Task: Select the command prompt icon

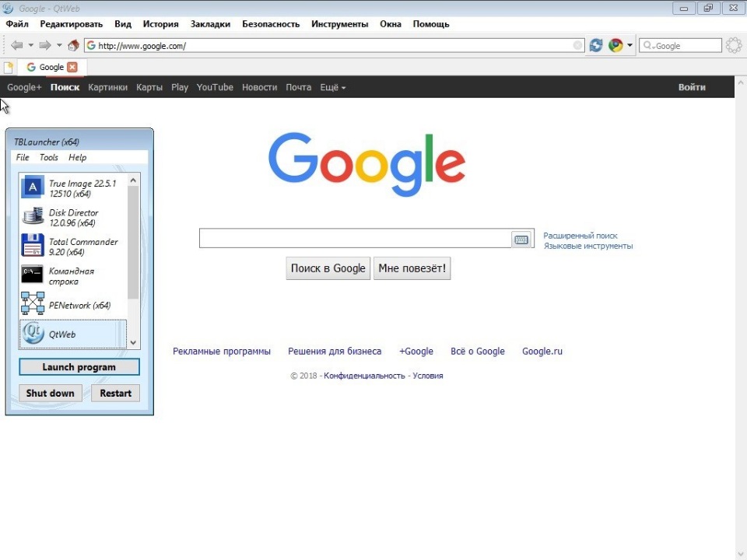Action: point(33,275)
